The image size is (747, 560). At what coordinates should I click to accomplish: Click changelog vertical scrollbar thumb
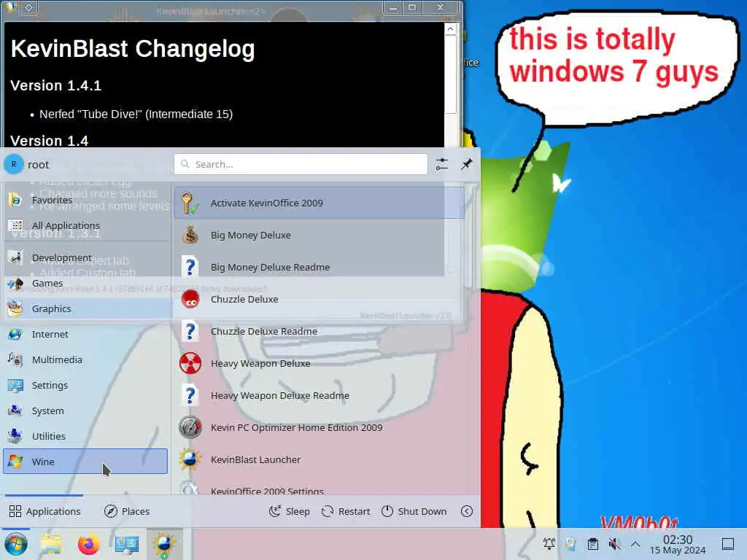pyautogui.click(x=450, y=75)
